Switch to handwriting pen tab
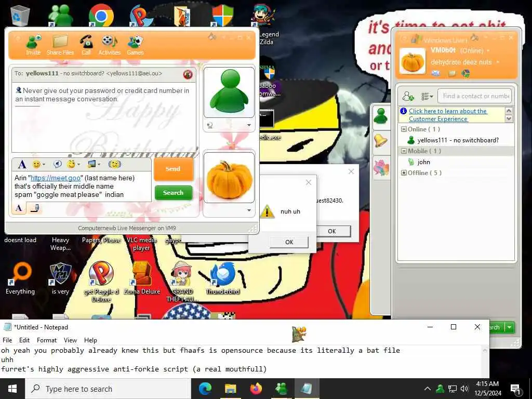The image size is (532, 399). [35, 208]
